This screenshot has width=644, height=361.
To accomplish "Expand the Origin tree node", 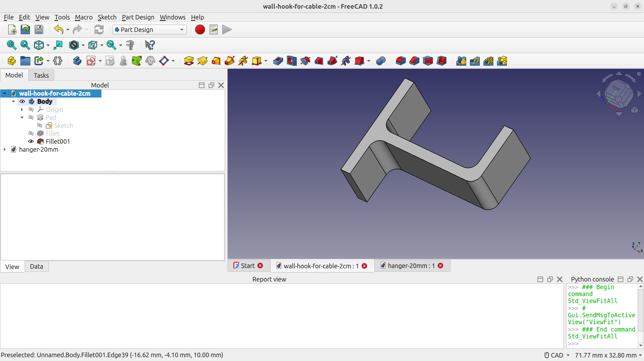I will click(x=22, y=110).
